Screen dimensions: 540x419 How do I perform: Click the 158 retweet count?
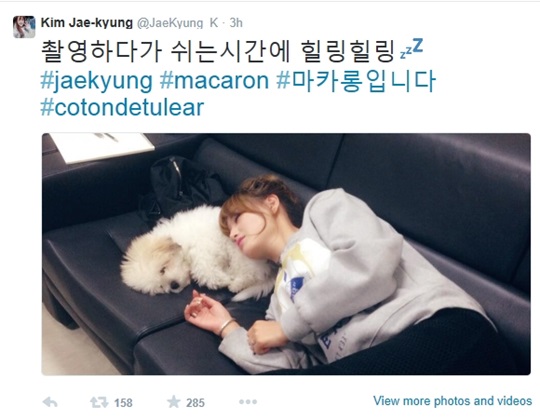123,402
